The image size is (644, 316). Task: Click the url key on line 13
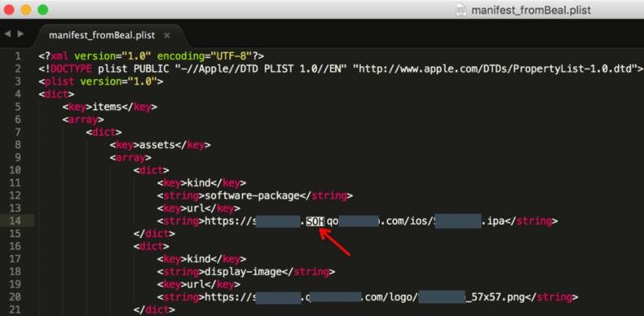pos(199,208)
